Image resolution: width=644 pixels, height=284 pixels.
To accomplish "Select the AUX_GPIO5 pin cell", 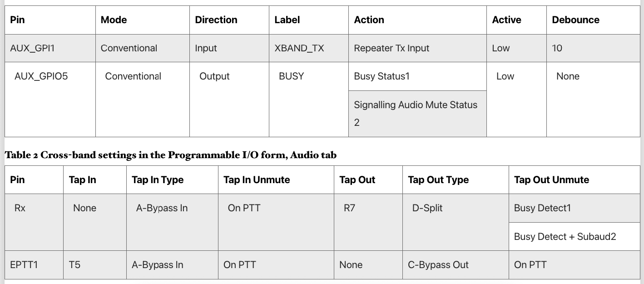I will (x=50, y=100).
